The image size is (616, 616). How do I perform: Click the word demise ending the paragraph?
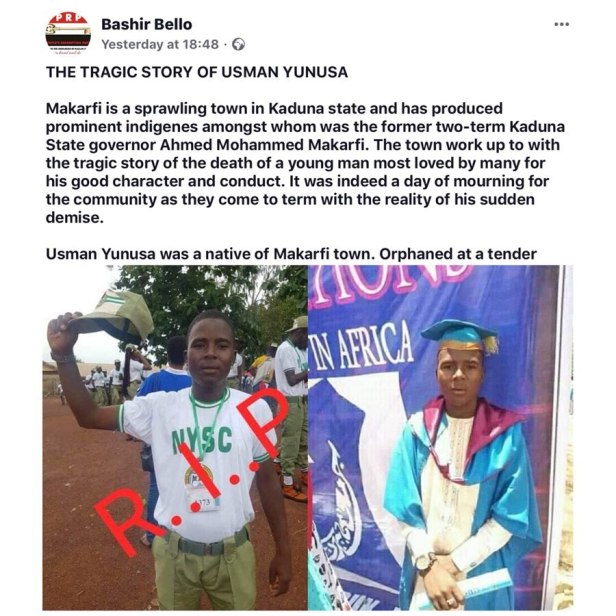[75, 218]
